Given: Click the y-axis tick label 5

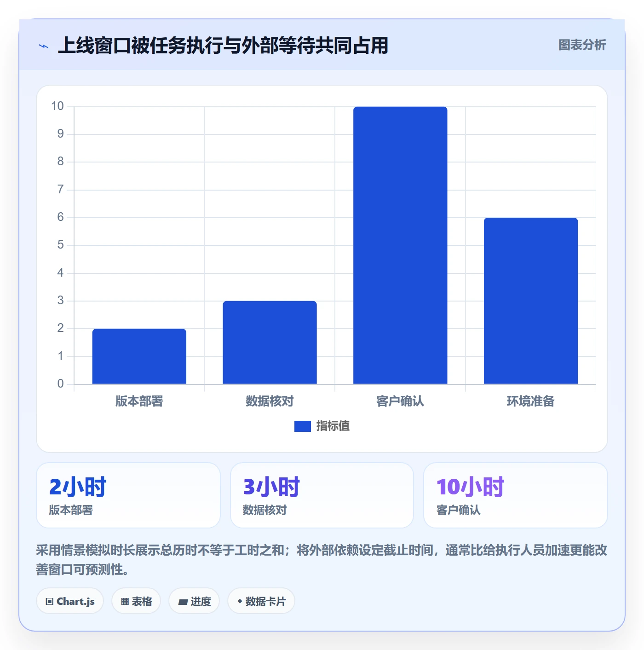Looking at the screenshot, I should coord(60,245).
